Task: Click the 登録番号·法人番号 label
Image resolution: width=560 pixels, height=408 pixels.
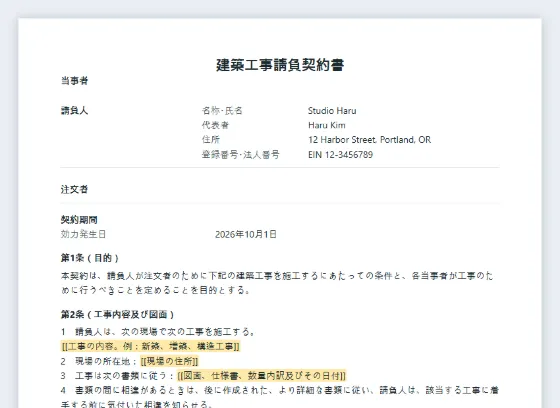Action: coord(241,155)
